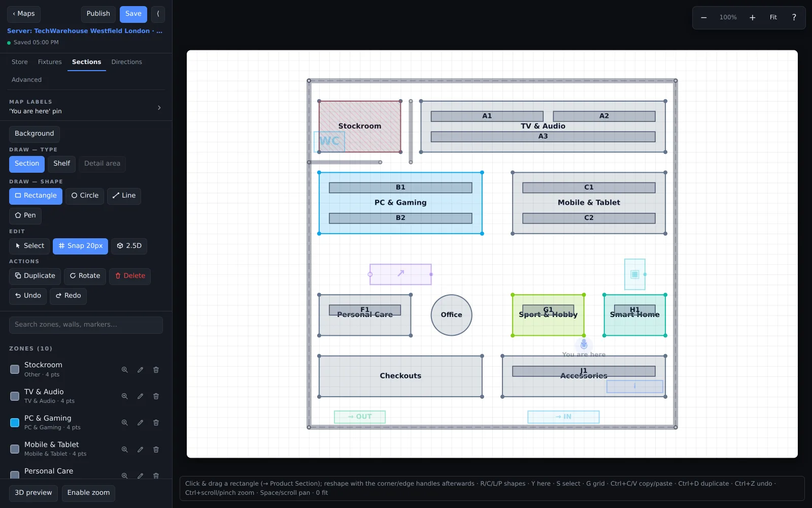The image size is (812, 508).
Task: Click the OUT exit marker
Action: 360,417
